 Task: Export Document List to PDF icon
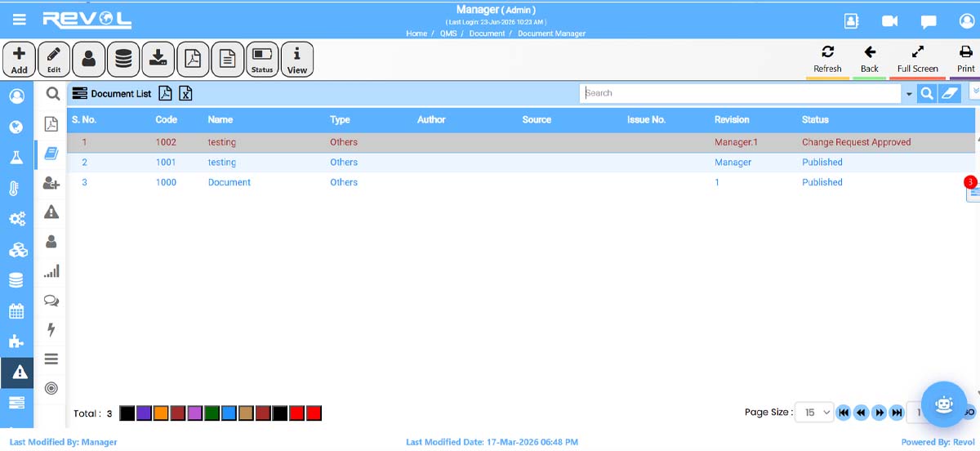point(165,93)
